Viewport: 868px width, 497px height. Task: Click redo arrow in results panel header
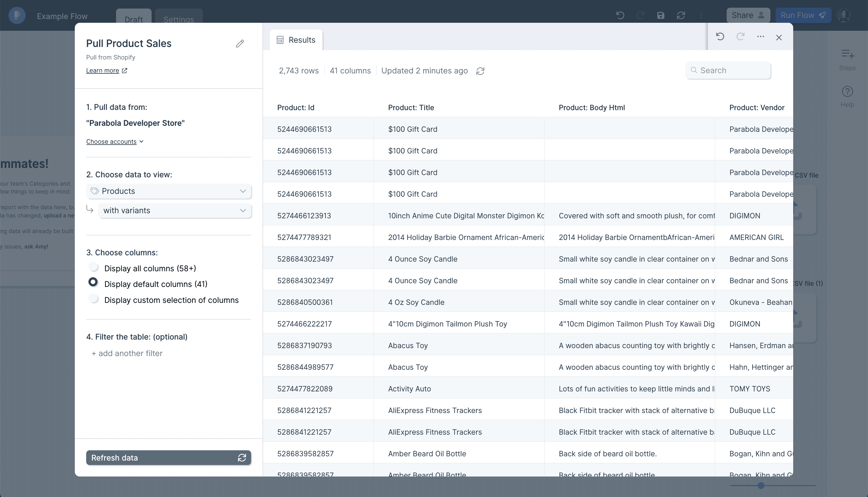coord(740,37)
